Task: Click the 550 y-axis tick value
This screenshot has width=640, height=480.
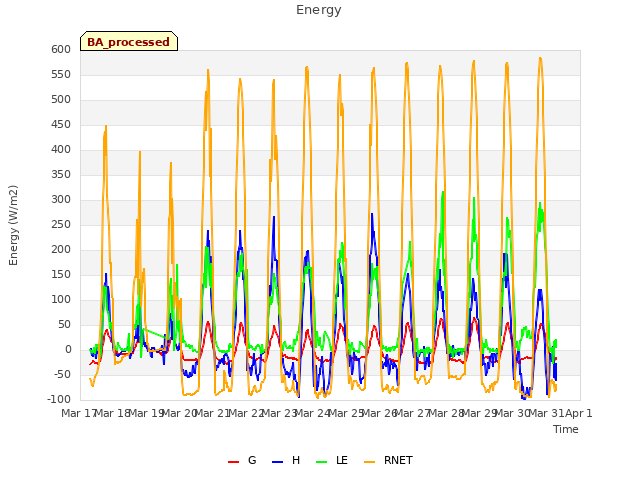Action: [x=61, y=74]
